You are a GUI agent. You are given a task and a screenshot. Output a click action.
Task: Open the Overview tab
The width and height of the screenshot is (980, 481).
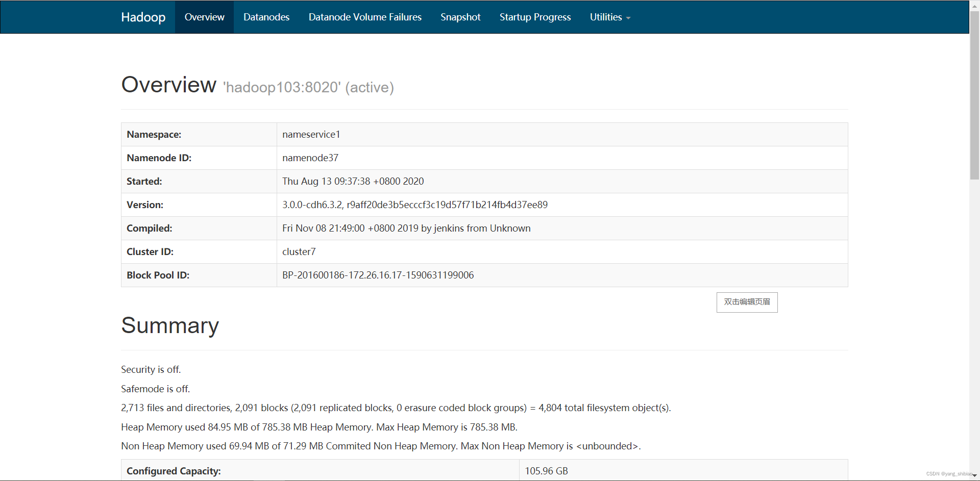coord(204,17)
